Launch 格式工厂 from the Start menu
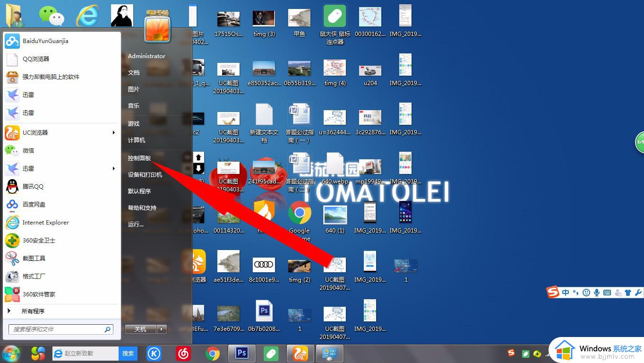 pyautogui.click(x=61, y=277)
